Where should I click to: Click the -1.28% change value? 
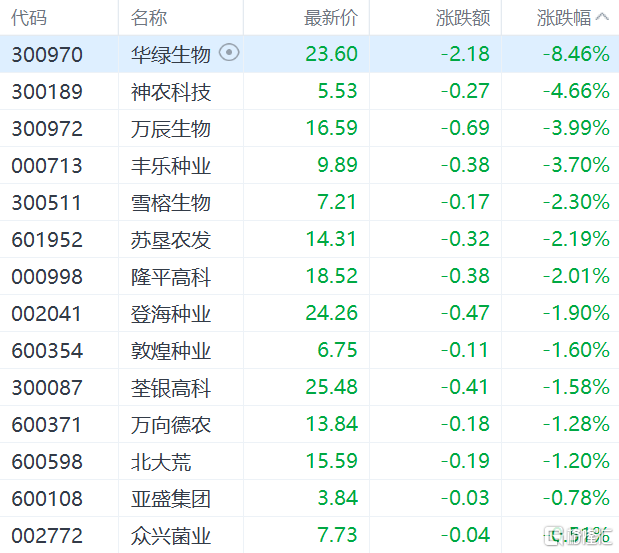(x=576, y=424)
